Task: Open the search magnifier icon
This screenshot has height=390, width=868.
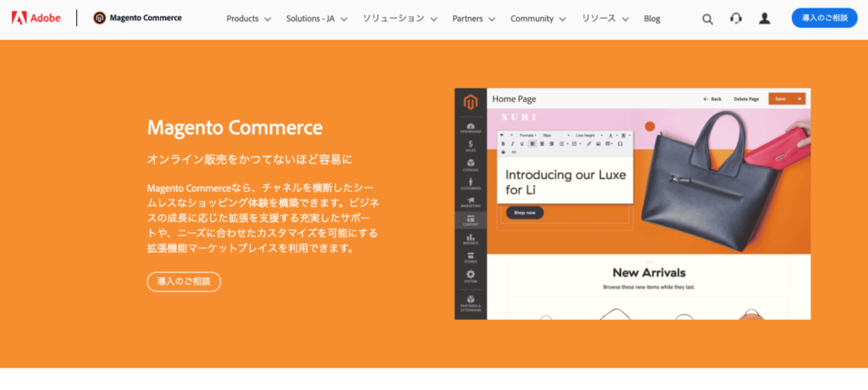Action: 707,19
